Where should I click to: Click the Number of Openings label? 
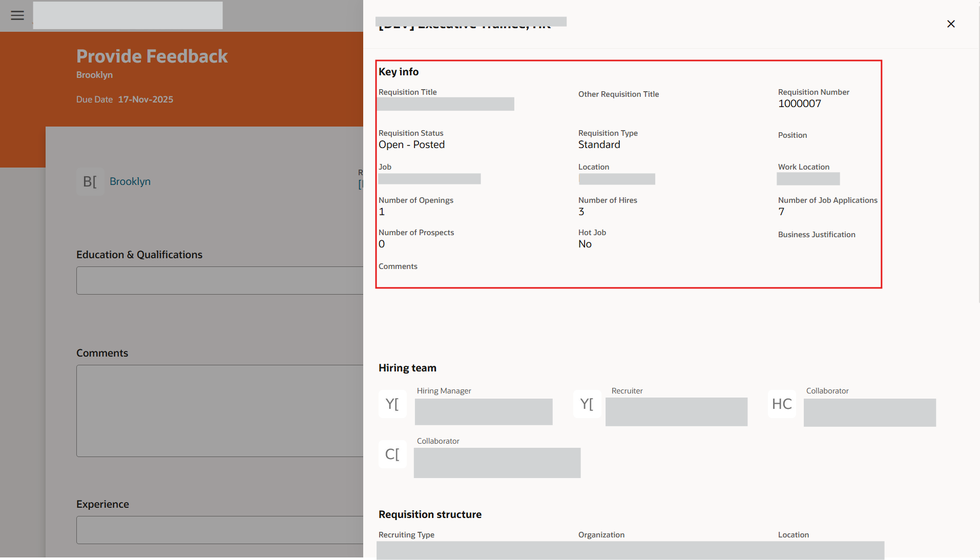[x=415, y=200]
